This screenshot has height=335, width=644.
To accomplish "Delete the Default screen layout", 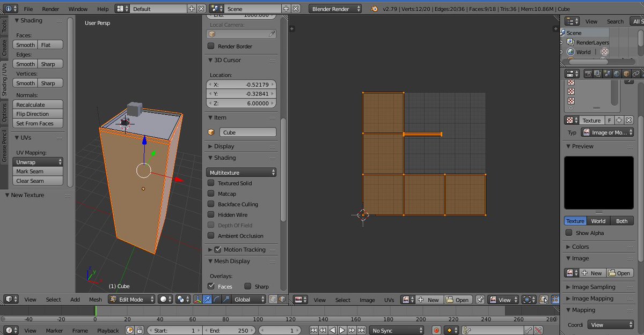I will [201, 9].
